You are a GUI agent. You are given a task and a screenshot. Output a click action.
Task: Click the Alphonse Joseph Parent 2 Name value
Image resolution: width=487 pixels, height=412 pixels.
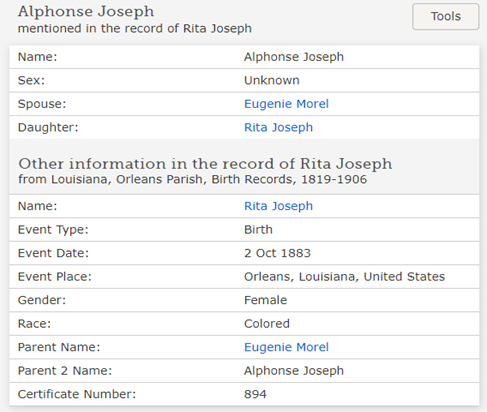[x=294, y=371]
